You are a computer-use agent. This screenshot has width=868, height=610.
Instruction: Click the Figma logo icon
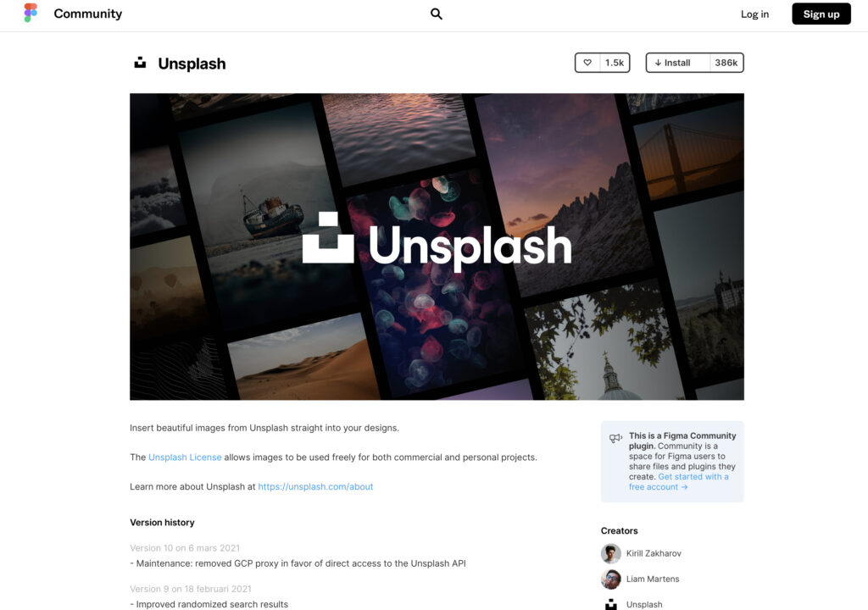(x=31, y=13)
